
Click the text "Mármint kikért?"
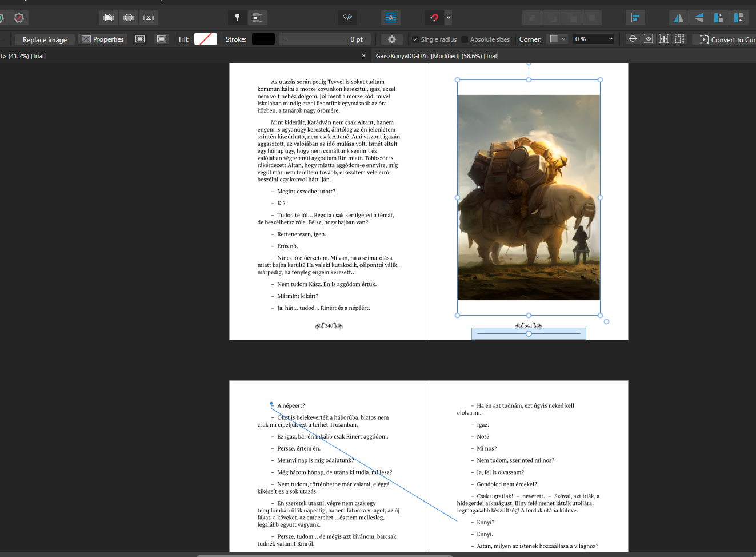(298, 296)
